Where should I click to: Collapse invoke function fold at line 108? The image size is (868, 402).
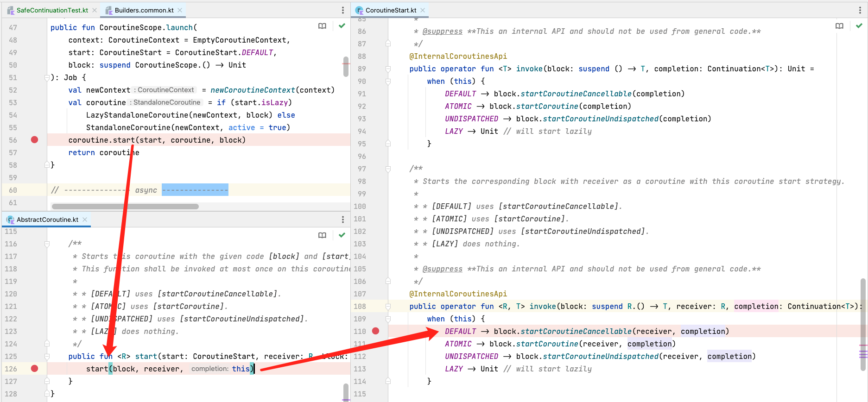tap(388, 307)
